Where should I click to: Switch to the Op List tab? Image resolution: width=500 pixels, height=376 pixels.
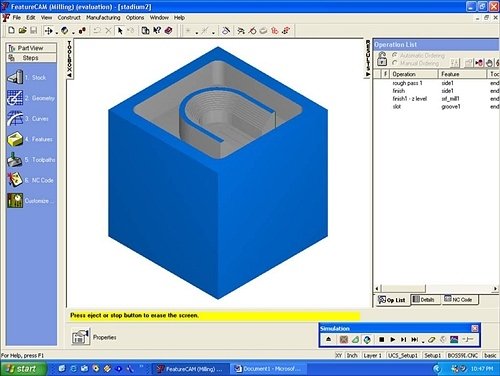pos(392,300)
